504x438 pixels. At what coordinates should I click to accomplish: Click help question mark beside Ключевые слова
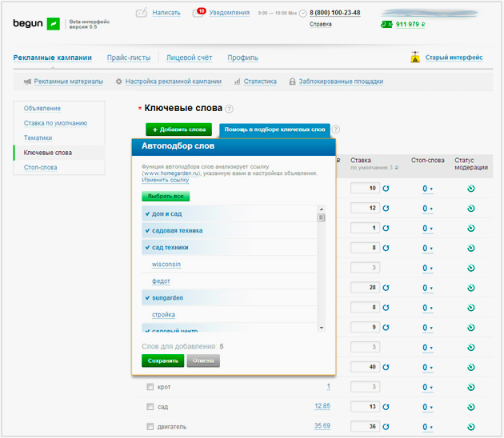click(229, 109)
